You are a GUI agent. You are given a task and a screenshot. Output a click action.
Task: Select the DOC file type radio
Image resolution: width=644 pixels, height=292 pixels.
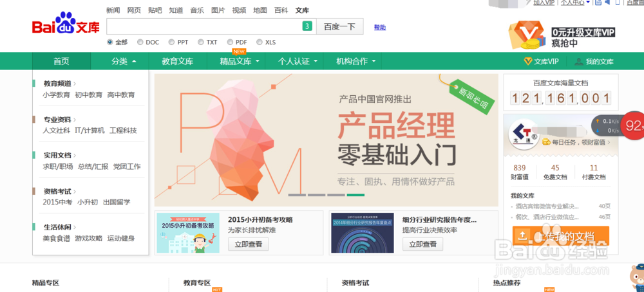coord(140,42)
